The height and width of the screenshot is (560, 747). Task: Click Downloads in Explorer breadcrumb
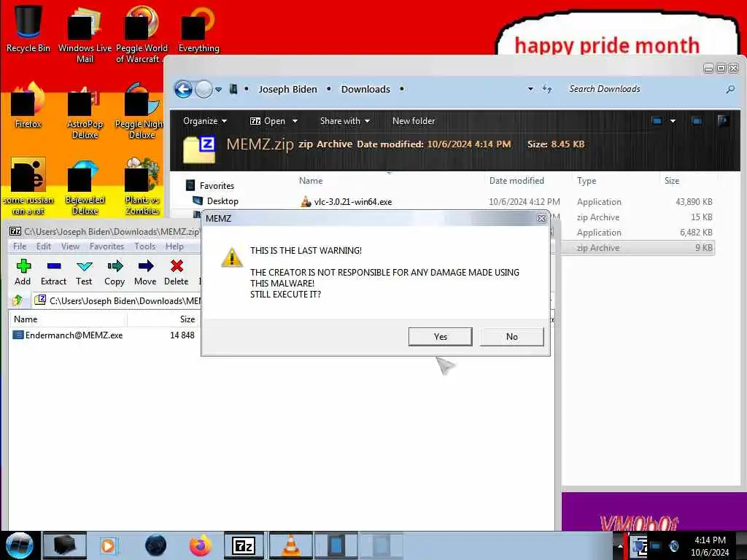pos(365,89)
